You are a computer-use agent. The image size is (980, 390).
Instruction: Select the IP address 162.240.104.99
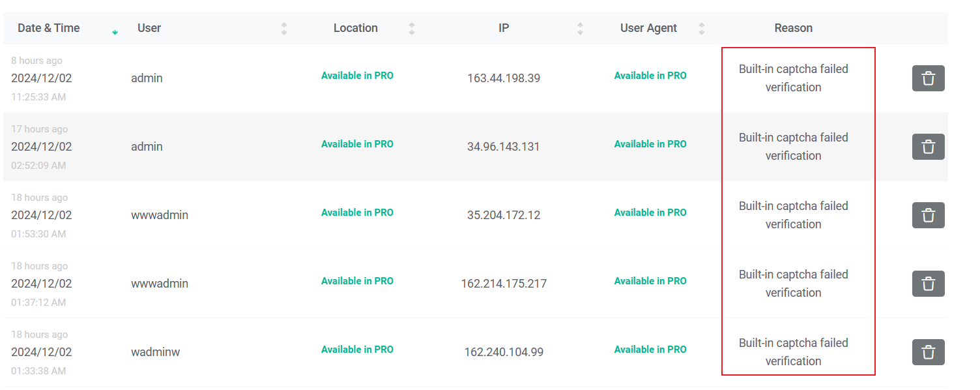504,352
